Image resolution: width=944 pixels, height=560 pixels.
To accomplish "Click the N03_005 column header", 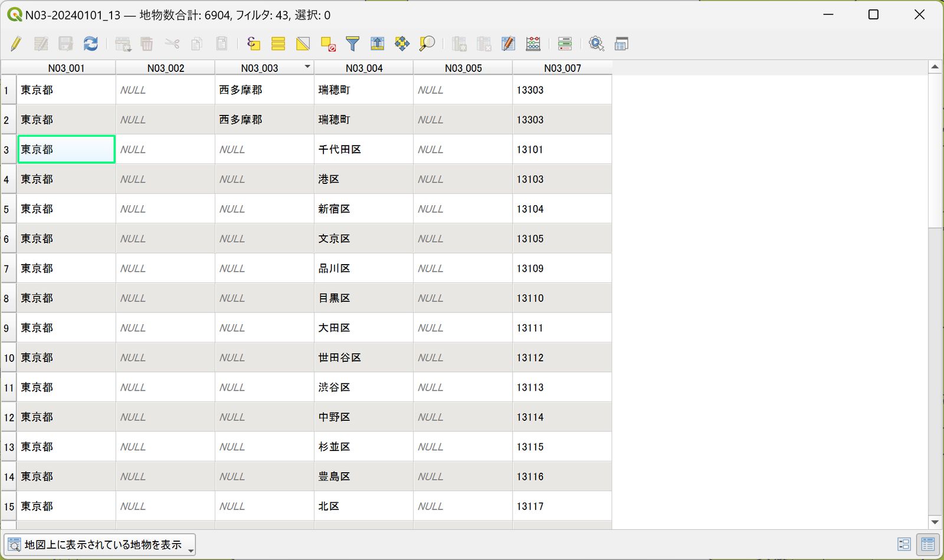I will click(x=463, y=68).
